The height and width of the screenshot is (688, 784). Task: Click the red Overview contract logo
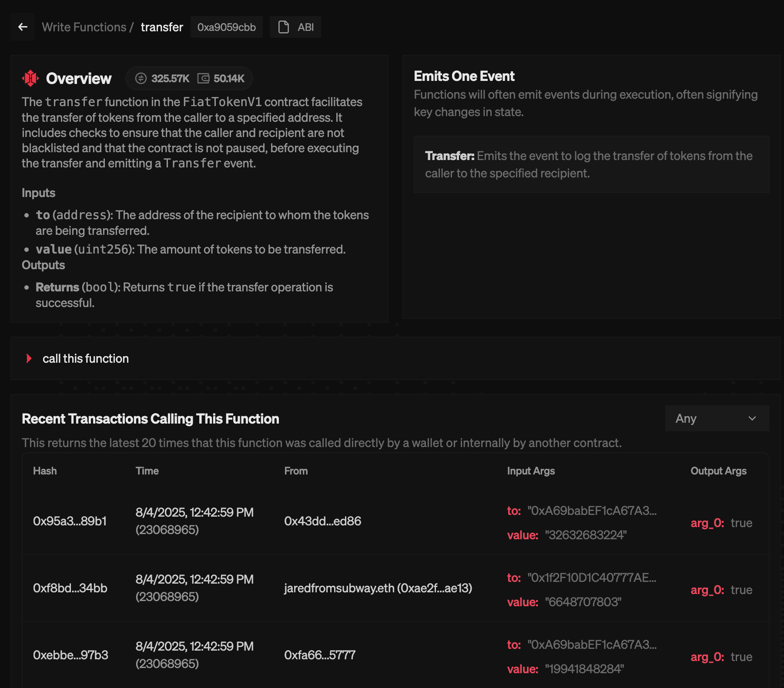click(30, 79)
